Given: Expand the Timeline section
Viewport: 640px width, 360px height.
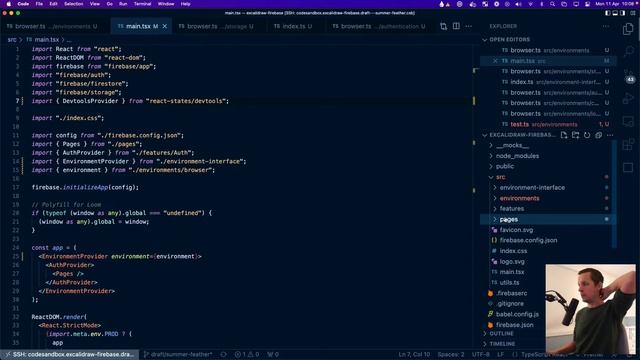Looking at the screenshot, I should [502, 344].
